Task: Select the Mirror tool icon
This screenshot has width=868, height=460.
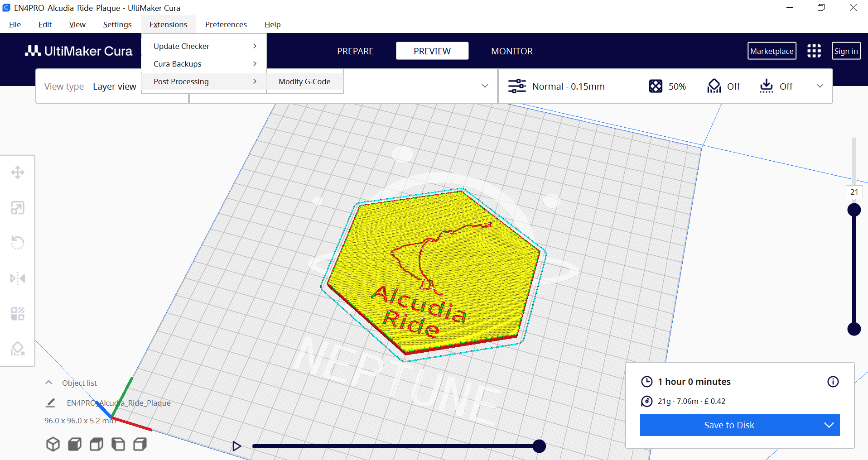Action: point(18,278)
